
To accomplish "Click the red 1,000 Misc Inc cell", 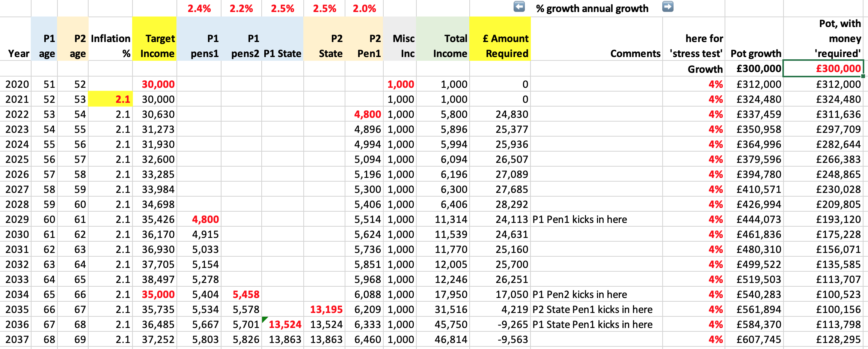I will (x=400, y=84).
